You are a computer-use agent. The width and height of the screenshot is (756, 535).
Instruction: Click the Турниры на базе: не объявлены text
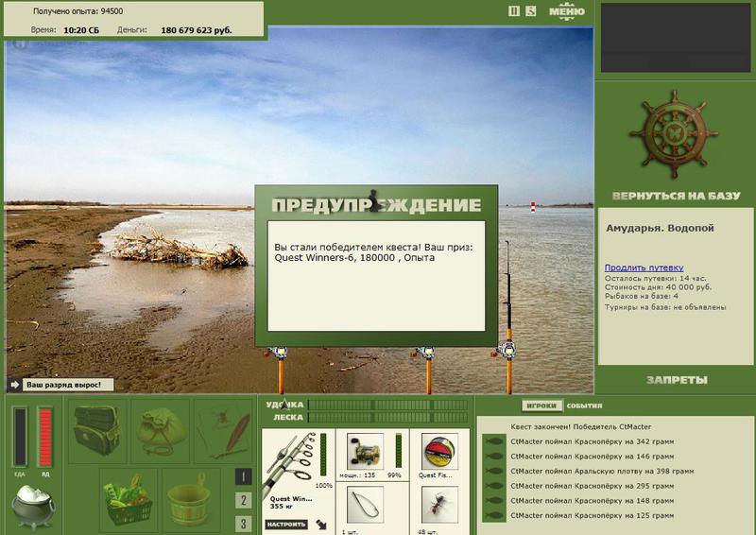[665, 307]
